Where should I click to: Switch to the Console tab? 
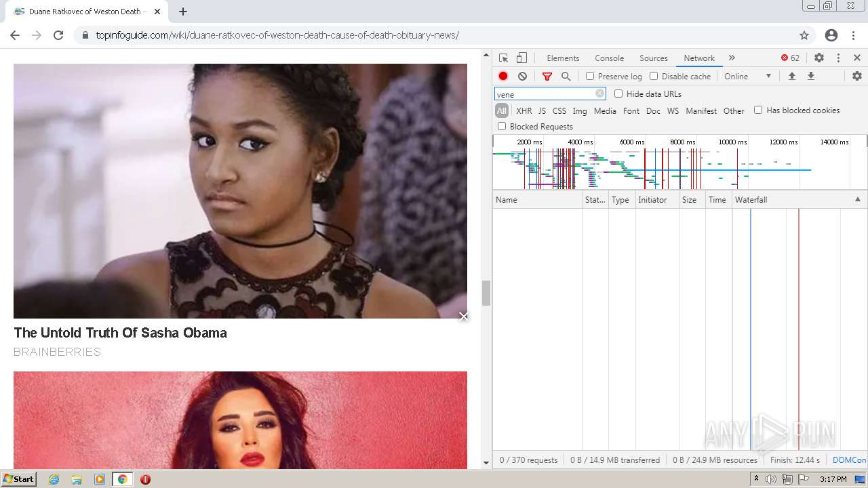(609, 58)
